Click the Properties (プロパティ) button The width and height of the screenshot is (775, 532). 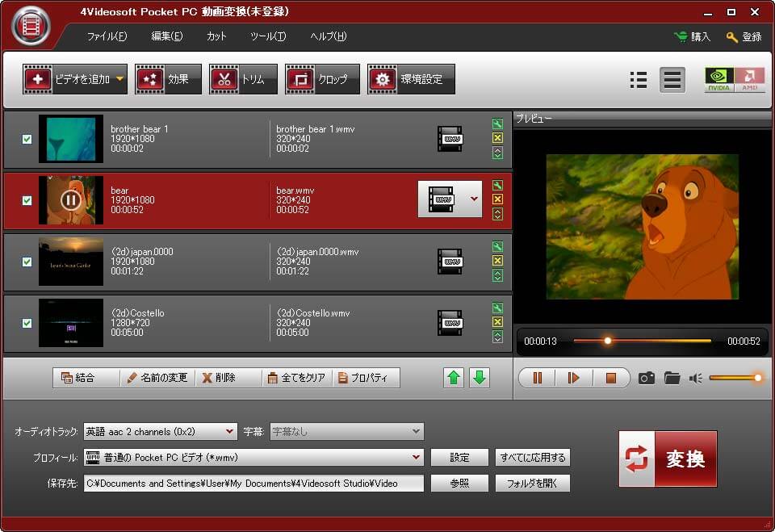(365, 378)
